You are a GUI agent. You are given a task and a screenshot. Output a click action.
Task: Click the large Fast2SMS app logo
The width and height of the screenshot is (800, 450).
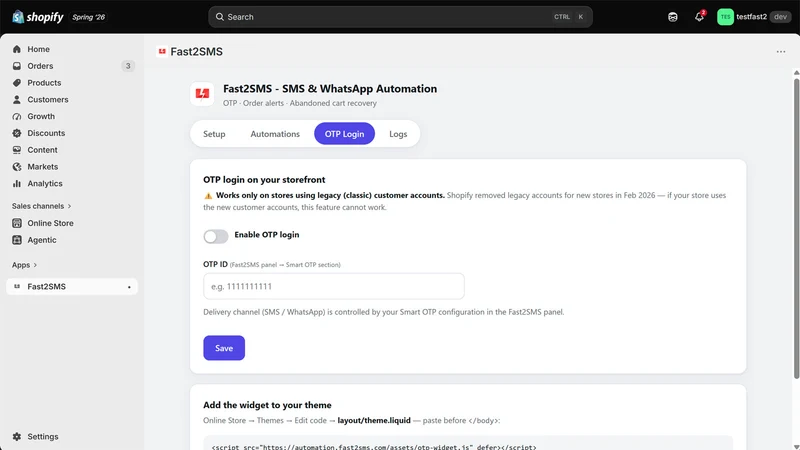point(202,94)
